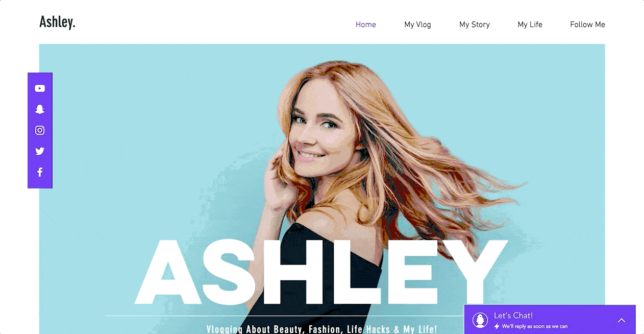The height and width of the screenshot is (334, 644).
Task: Open the YouTube icon in social sidebar
Action: pyautogui.click(x=40, y=88)
